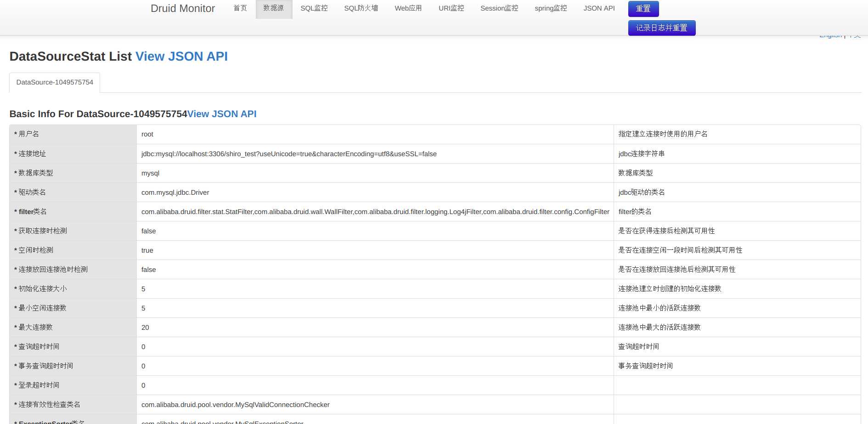Image resolution: width=868 pixels, height=424 pixels.
Task: Click the 初始化连接大小 value 5
Action: tap(143, 289)
